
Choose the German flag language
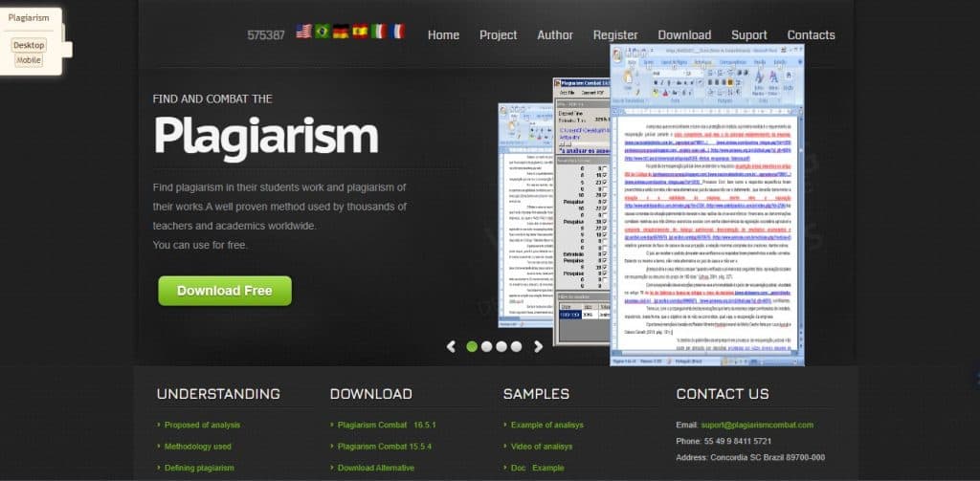point(341,32)
